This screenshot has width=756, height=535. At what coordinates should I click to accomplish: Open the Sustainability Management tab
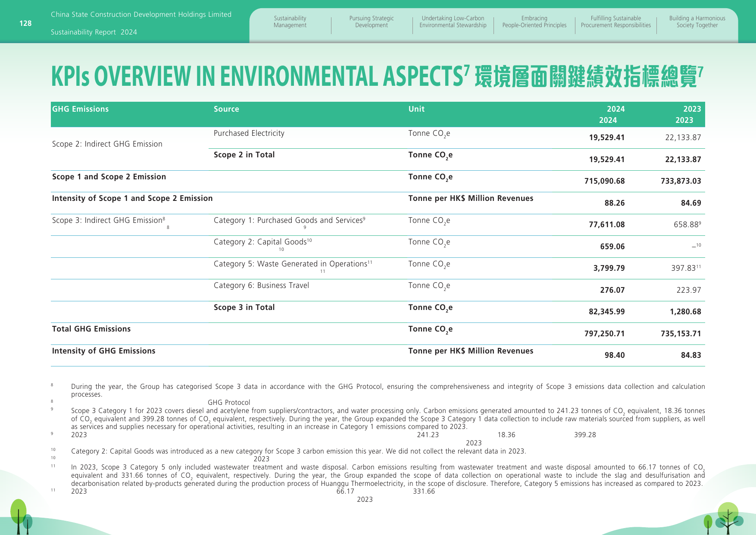290,22
